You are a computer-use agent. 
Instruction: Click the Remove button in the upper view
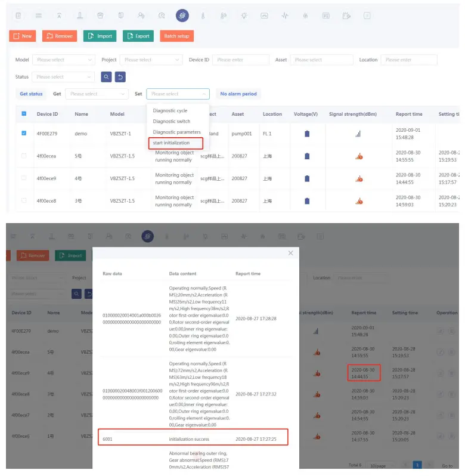pyautogui.click(x=60, y=36)
